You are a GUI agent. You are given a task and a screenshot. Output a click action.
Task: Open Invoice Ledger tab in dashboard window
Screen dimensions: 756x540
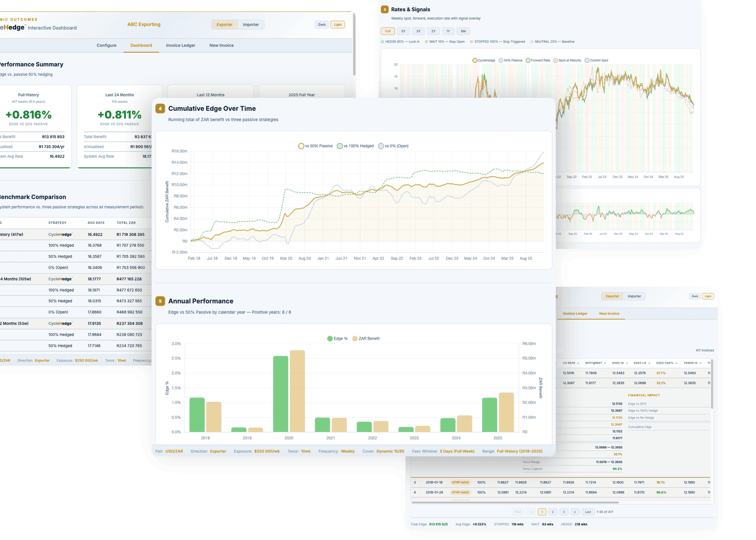pos(180,45)
